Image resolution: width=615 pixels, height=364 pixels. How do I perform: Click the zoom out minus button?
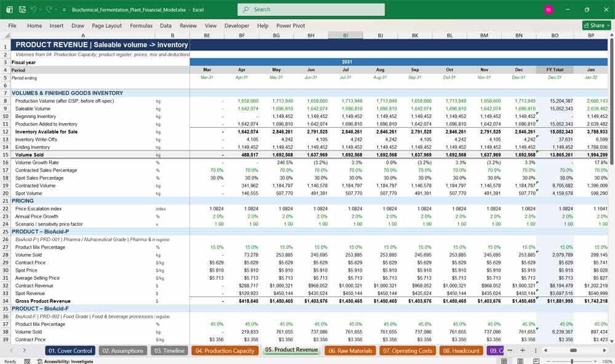point(548,361)
